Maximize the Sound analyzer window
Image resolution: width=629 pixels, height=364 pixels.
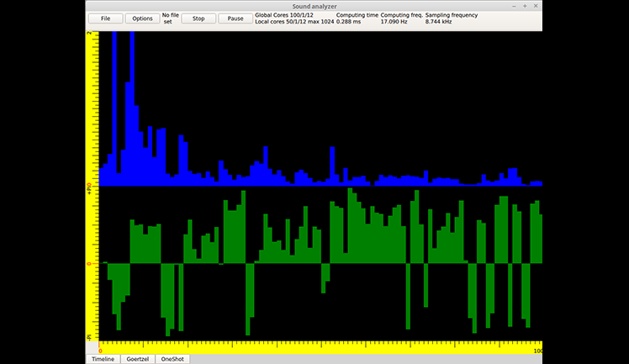[x=525, y=6]
